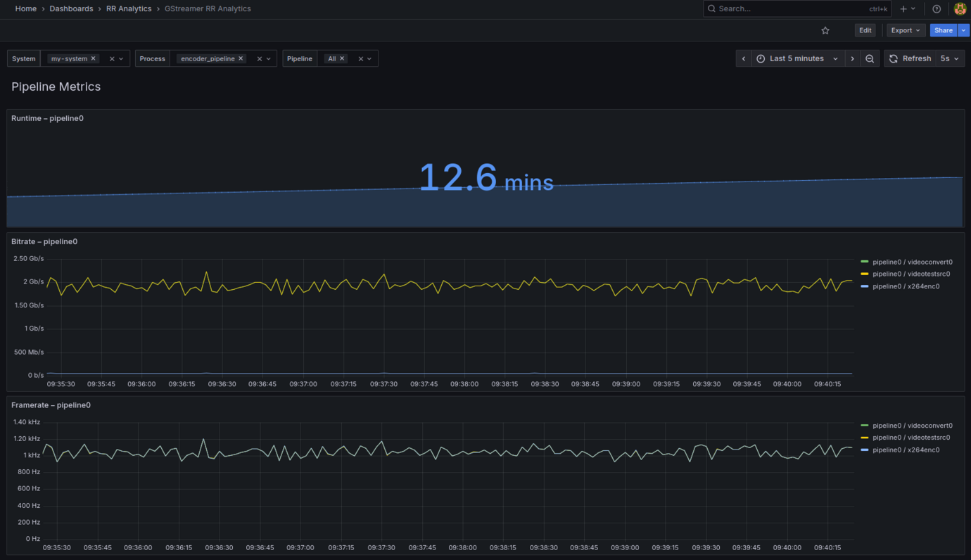Viewport: 971px width, 560px height.
Task: Shift time range backward with left arrow
Action: coord(744,58)
